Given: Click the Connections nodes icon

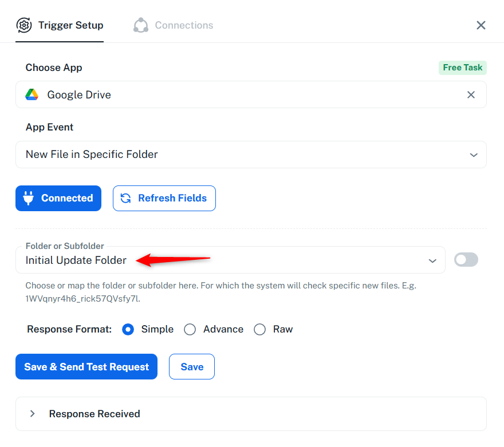Looking at the screenshot, I should (x=140, y=25).
